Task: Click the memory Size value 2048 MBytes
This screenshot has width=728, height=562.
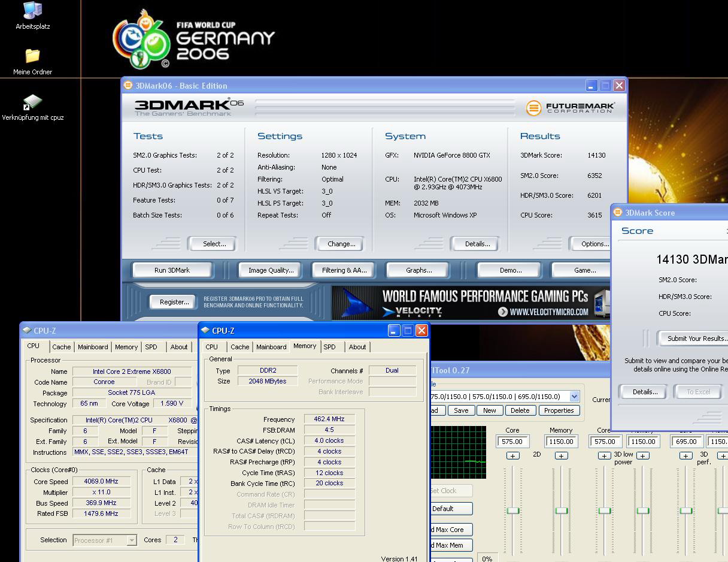Action: pyautogui.click(x=268, y=381)
